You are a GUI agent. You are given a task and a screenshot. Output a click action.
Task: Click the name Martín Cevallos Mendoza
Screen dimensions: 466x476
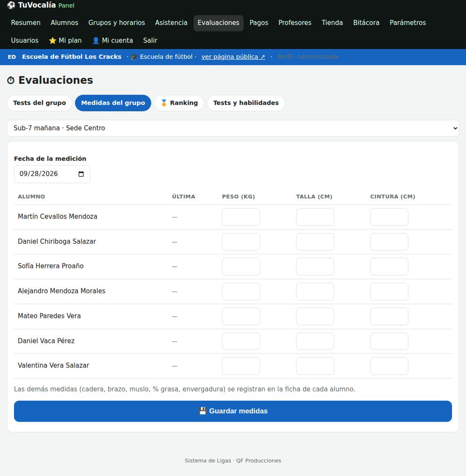(57, 217)
